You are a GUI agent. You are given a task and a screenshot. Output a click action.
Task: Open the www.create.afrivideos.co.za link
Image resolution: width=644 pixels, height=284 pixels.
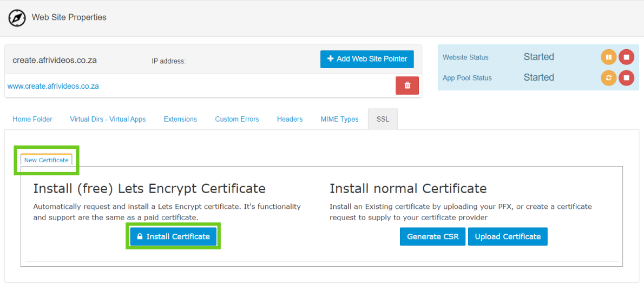[x=53, y=86]
